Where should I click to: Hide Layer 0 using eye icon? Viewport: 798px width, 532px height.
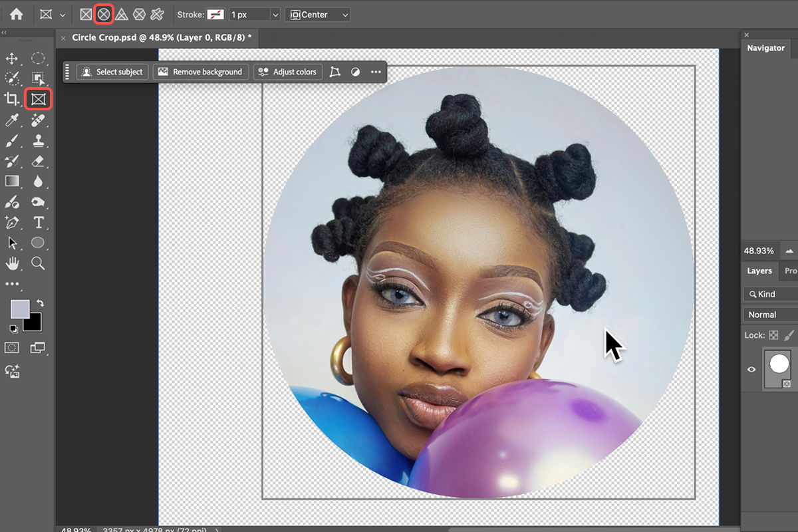[751, 369]
